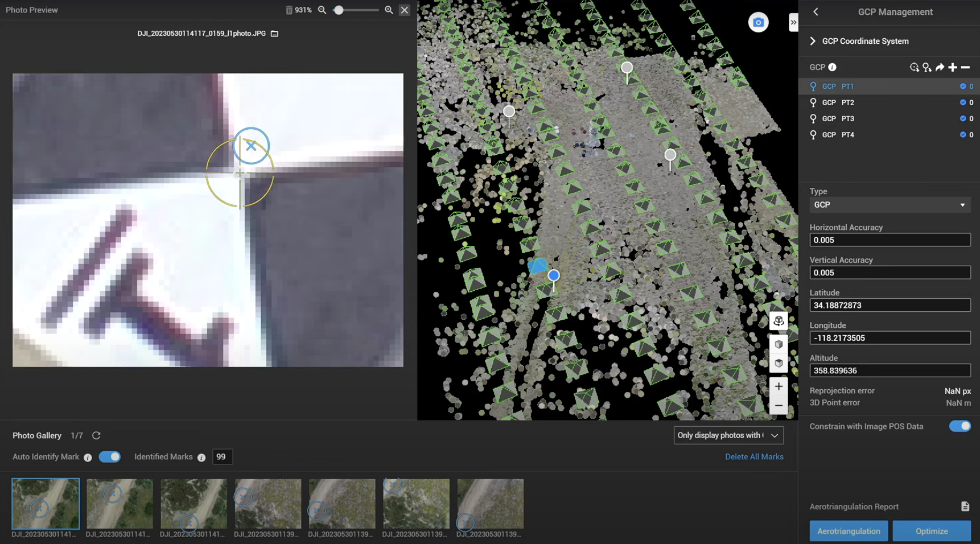Click the lower cube view icon
Screen dimensions: 980x544
[x=779, y=363]
